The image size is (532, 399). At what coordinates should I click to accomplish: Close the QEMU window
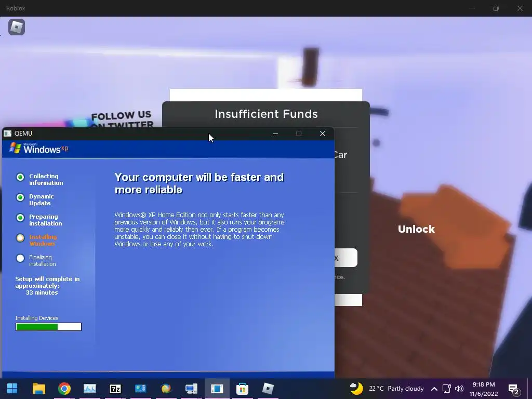point(323,134)
